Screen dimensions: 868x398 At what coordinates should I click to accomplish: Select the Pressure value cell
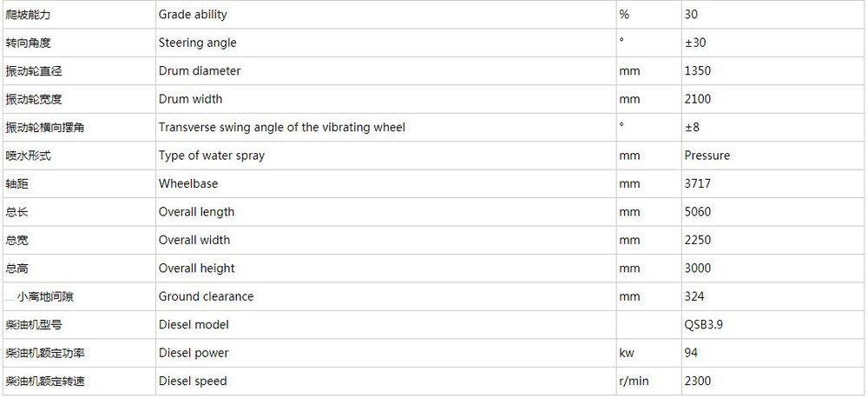(773, 156)
